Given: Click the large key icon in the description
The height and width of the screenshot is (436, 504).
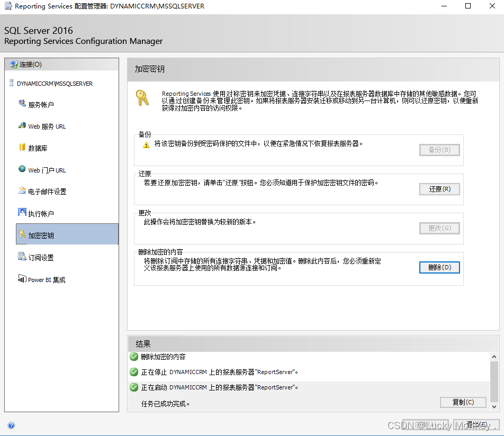Looking at the screenshot, I should (142, 98).
